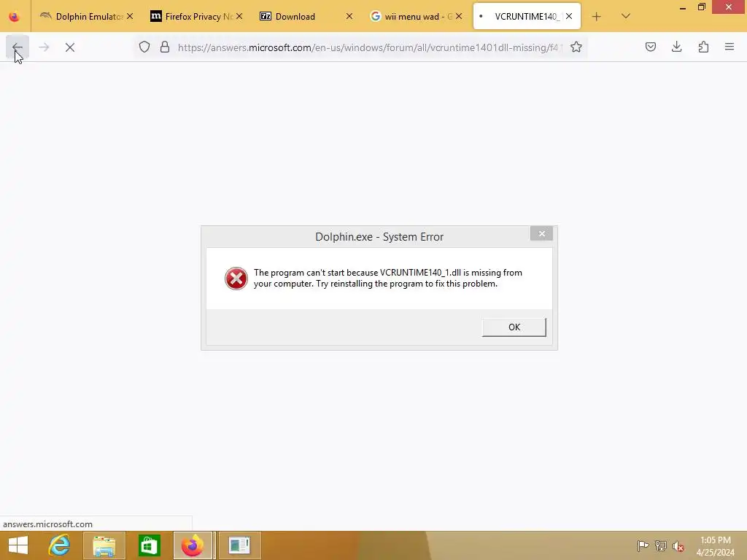
Task: Click OK in the System Error dialog
Action: [514, 327]
